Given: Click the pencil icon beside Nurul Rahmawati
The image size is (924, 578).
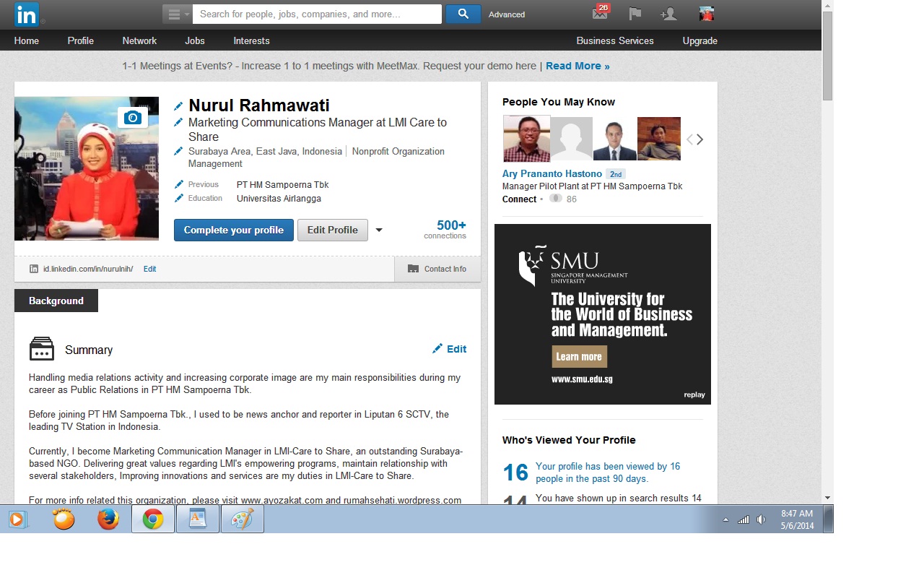Looking at the screenshot, I should [178, 106].
